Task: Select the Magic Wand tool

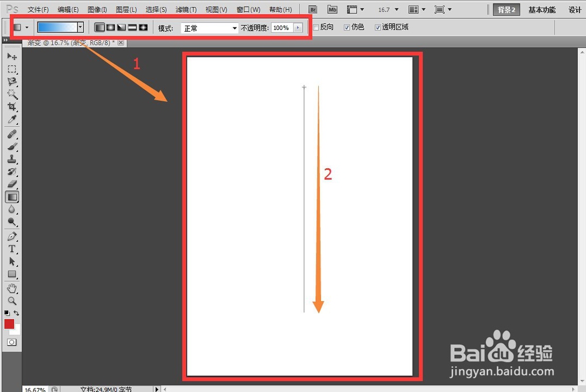Action: coord(12,94)
